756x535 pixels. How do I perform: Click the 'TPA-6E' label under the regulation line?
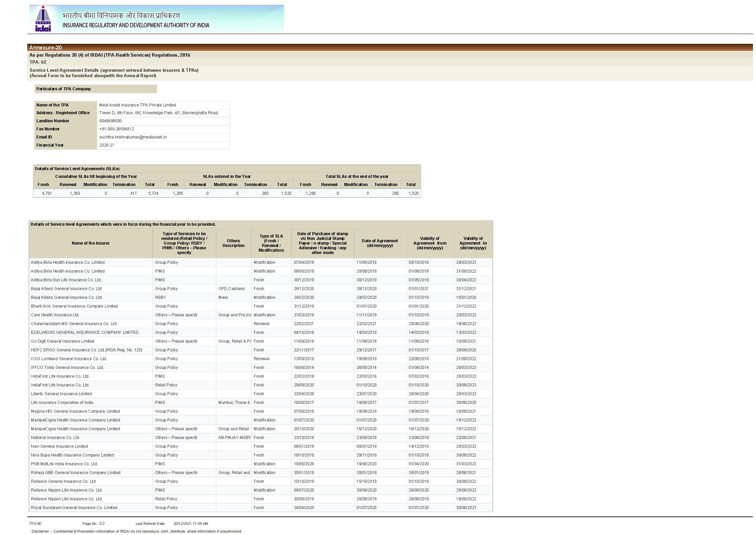coord(38,62)
